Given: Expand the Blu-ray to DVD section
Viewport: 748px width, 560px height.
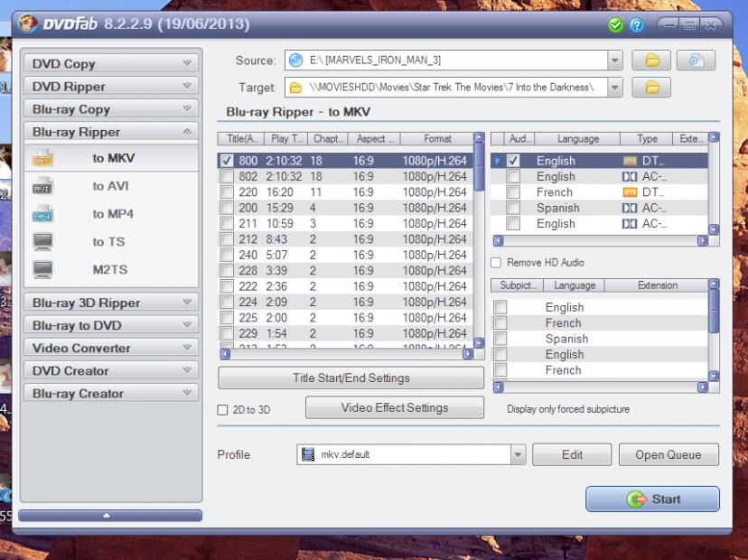Looking at the screenshot, I should coord(111,325).
